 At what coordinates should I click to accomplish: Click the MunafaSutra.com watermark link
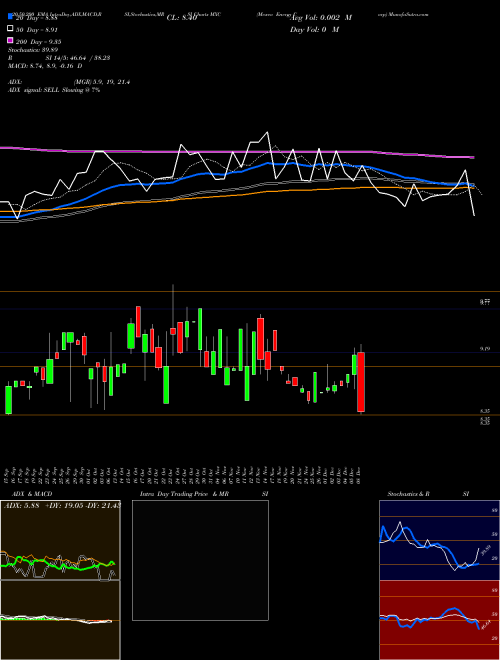coord(408,14)
